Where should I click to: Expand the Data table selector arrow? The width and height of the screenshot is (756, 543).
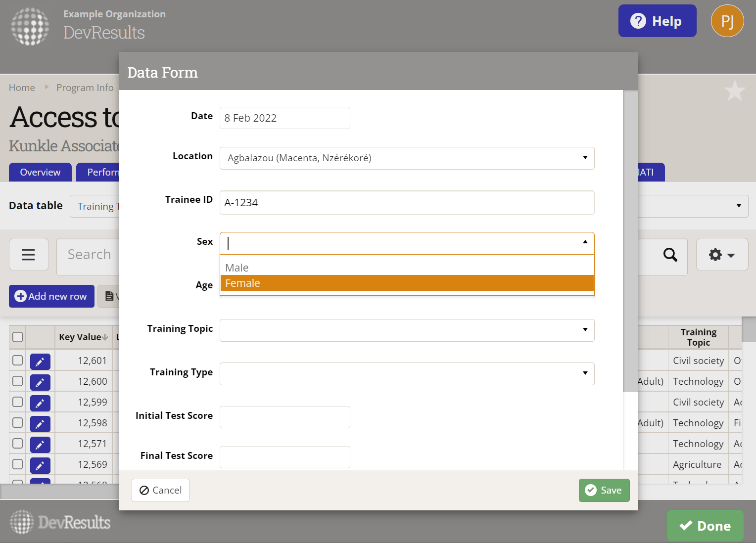[x=739, y=206]
